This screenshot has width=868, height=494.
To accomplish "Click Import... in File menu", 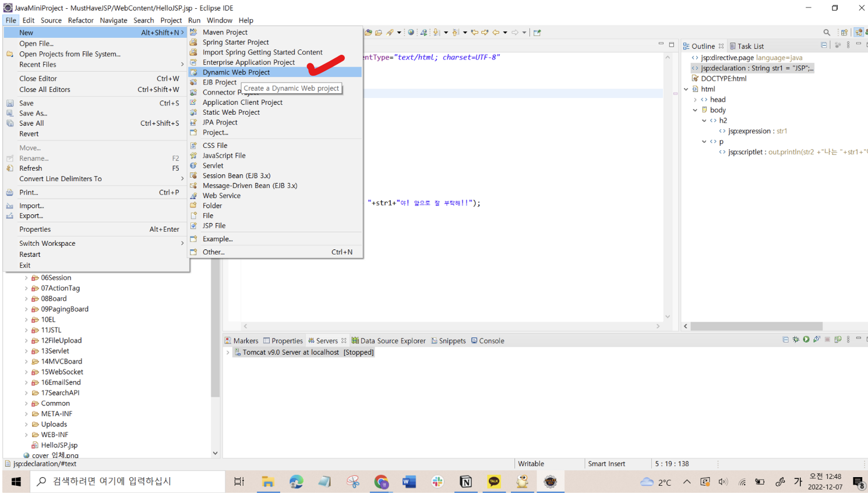I will click(x=96, y=206).
